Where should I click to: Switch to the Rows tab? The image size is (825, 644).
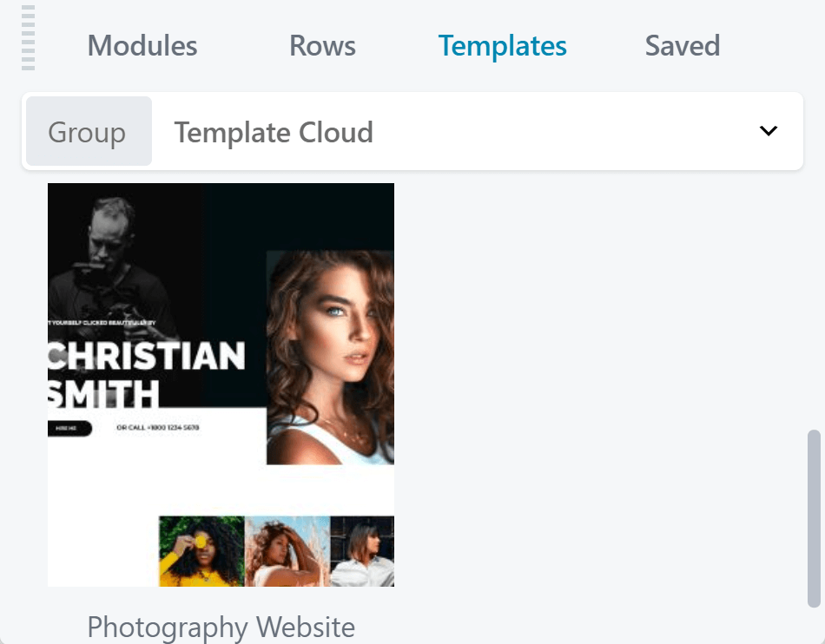(322, 45)
